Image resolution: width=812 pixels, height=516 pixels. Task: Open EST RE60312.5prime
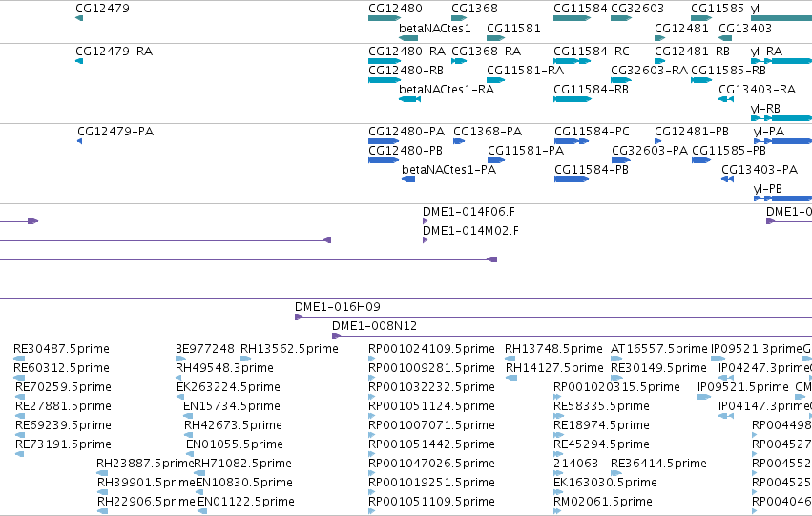point(61,368)
